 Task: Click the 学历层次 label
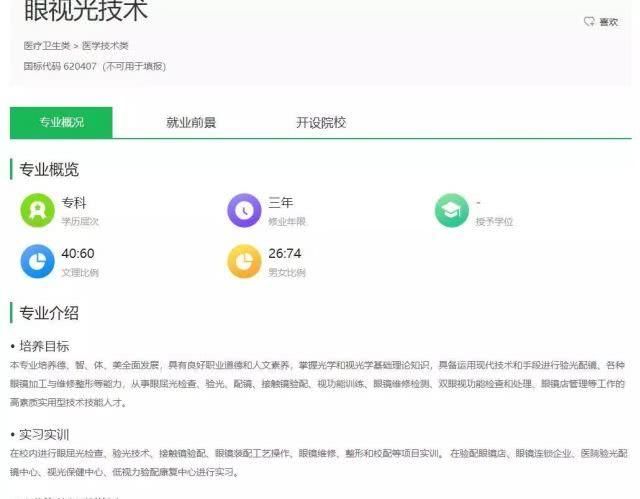[80, 222]
